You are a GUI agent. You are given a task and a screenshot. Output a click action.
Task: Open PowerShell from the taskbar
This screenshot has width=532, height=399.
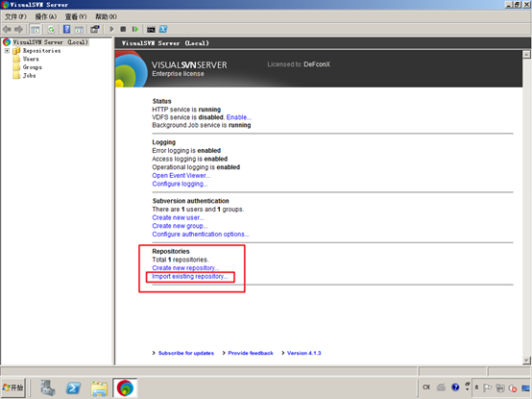73,387
